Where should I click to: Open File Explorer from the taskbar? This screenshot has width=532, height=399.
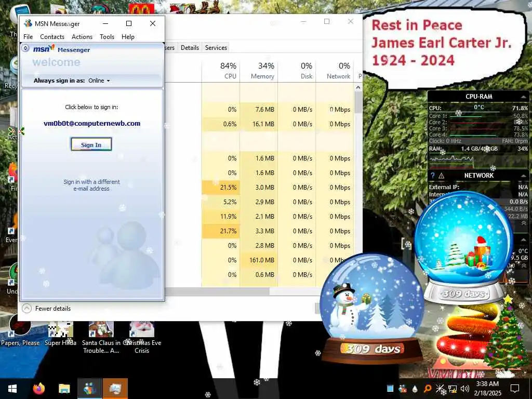pyautogui.click(x=64, y=389)
